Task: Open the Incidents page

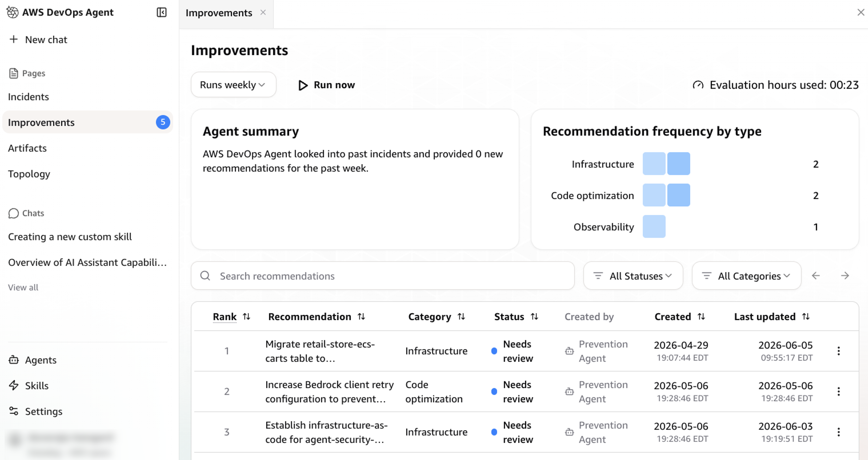Action: pyautogui.click(x=28, y=97)
